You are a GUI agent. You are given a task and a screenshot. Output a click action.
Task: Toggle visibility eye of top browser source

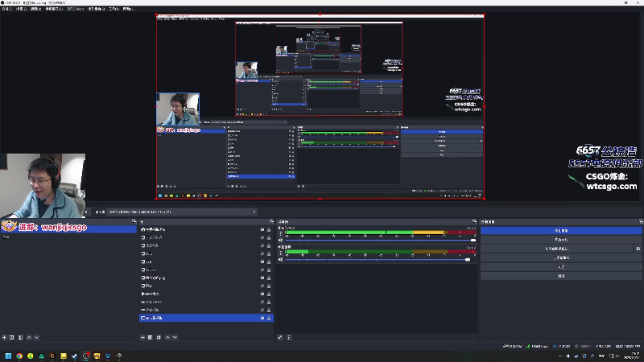click(262, 229)
